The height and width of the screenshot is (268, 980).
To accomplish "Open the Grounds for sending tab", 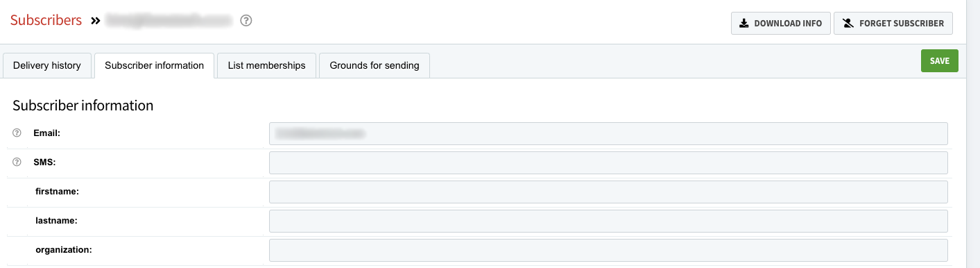I will pyautogui.click(x=375, y=65).
